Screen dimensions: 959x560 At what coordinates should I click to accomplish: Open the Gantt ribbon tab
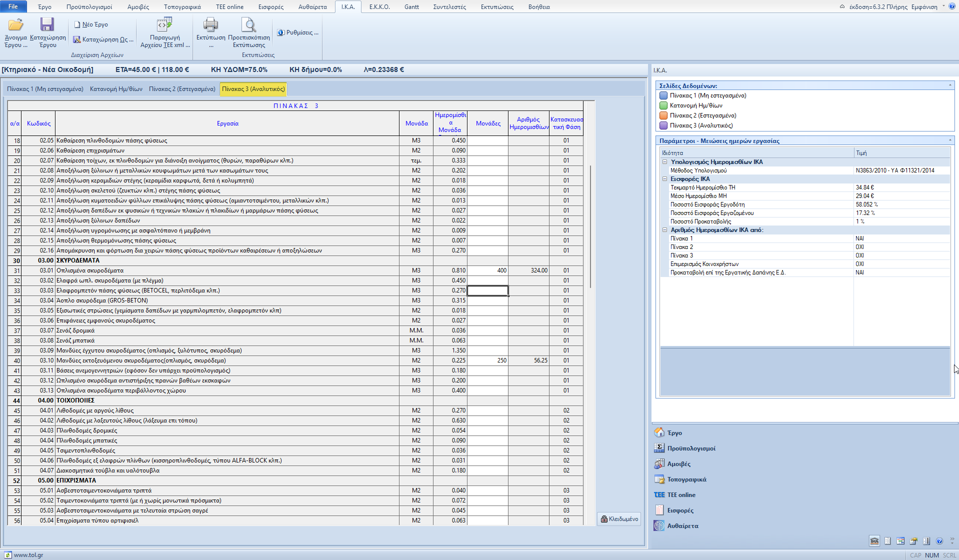coord(411,7)
